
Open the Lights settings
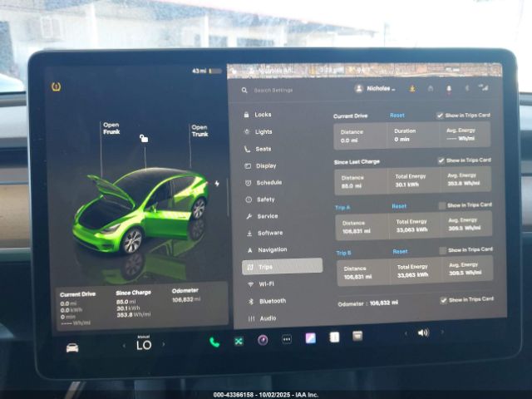[259, 131]
